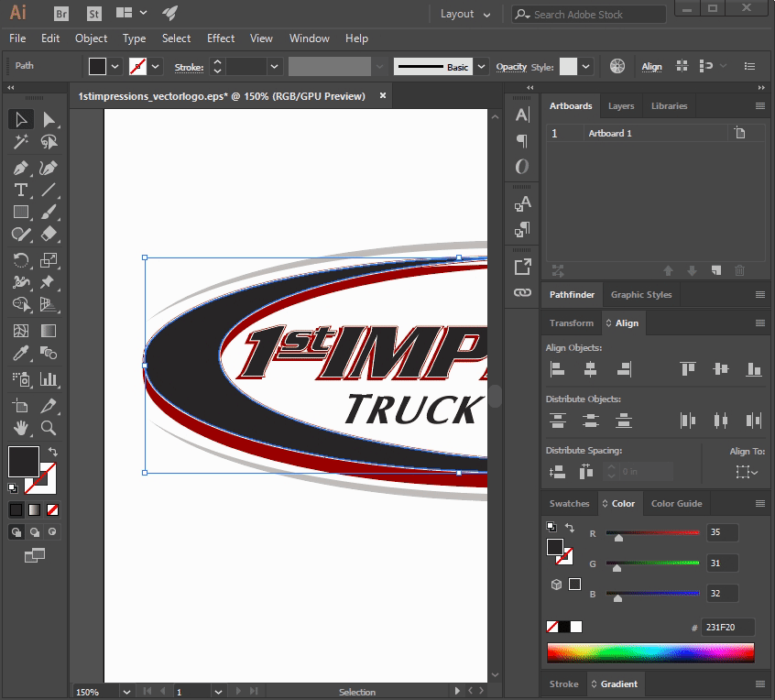Select the Shape Builder tool
This screenshot has width=775, height=700.
pos(21,303)
